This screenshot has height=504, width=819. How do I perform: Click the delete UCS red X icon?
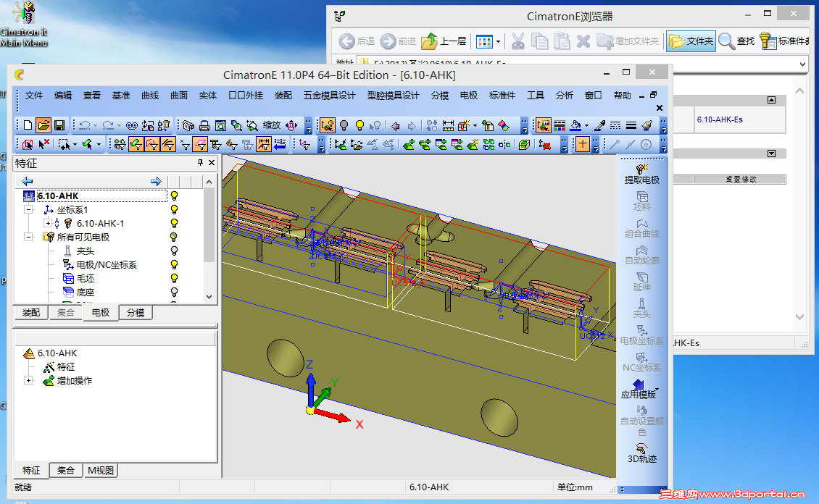point(545,145)
